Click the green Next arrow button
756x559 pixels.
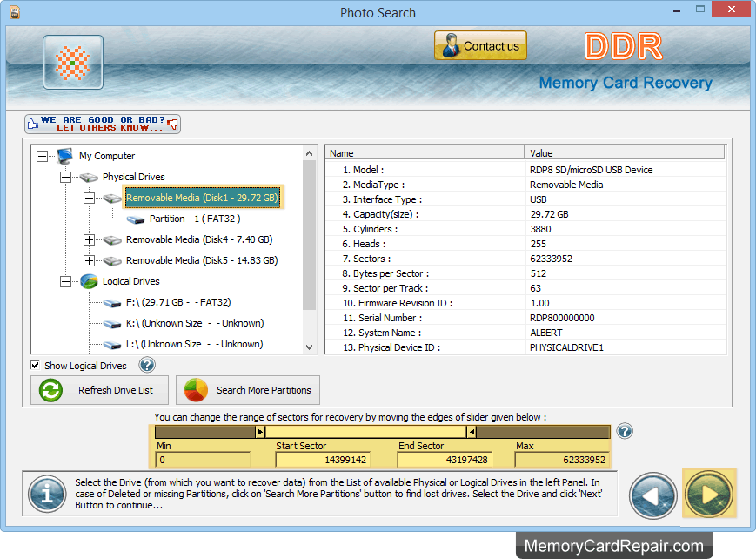709,494
